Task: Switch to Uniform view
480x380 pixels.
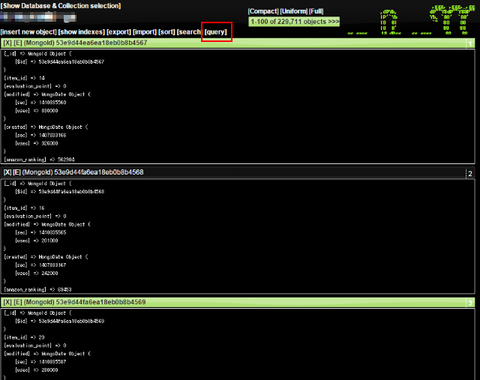Action: 294,11
